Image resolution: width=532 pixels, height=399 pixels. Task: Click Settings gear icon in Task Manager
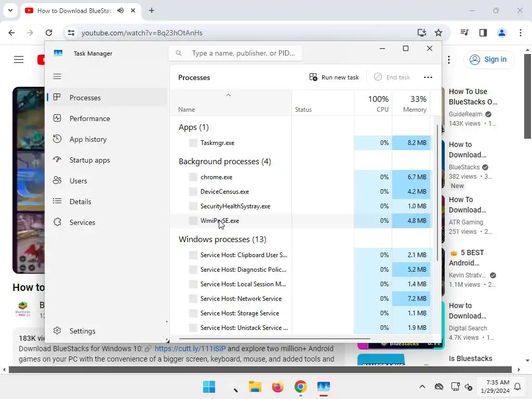(x=57, y=330)
